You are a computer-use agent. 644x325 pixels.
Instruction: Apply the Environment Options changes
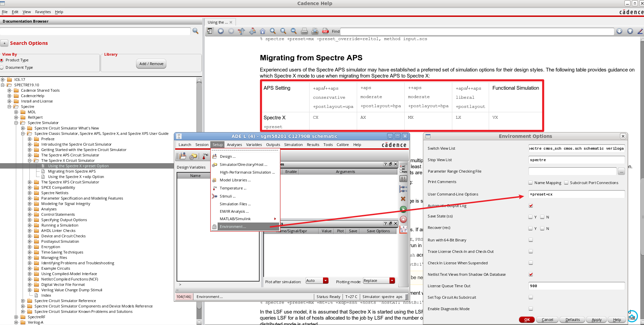(x=596, y=320)
